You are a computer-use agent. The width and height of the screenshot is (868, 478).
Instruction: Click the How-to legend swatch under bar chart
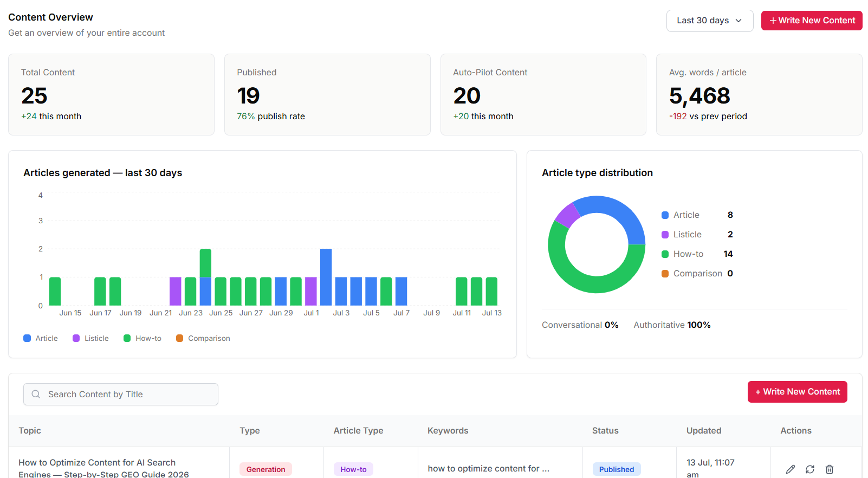tap(127, 338)
